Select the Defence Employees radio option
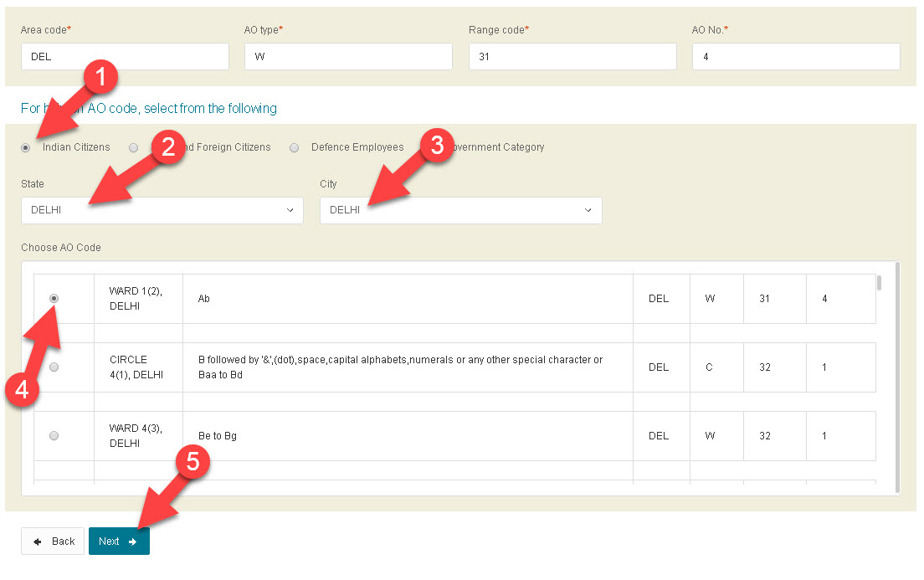This screenshot has height=580, width=924. point(295,148)
